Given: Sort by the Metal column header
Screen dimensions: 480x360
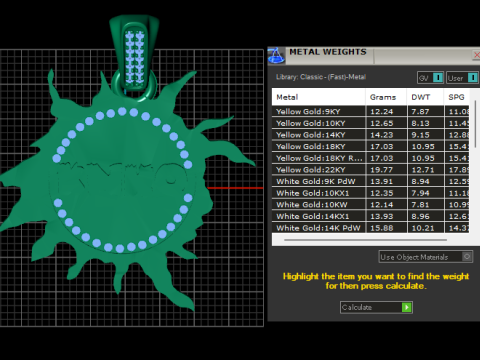Looking at the screenshot, I should pyautogui.click(x=319, y=97).
